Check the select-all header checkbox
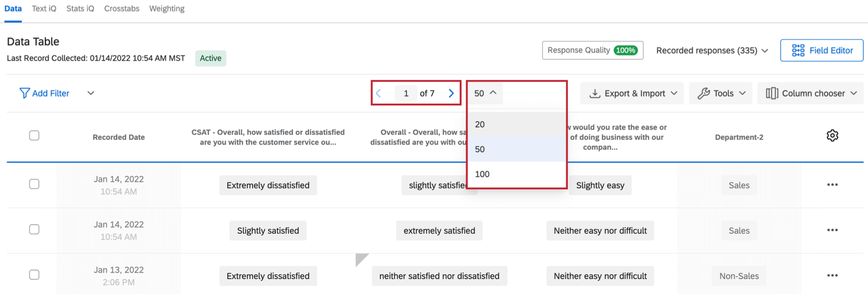The image size is (868, 294). point(34,136)
